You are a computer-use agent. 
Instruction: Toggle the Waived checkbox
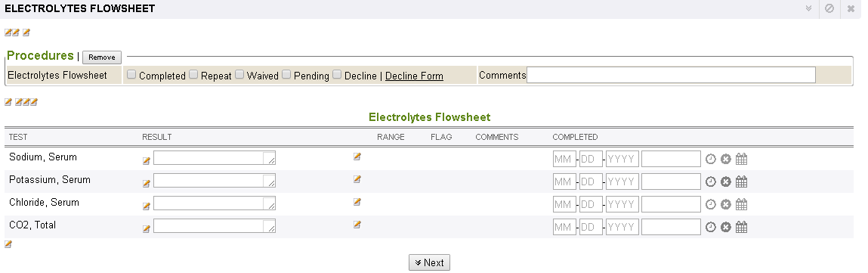pos(239,74)
